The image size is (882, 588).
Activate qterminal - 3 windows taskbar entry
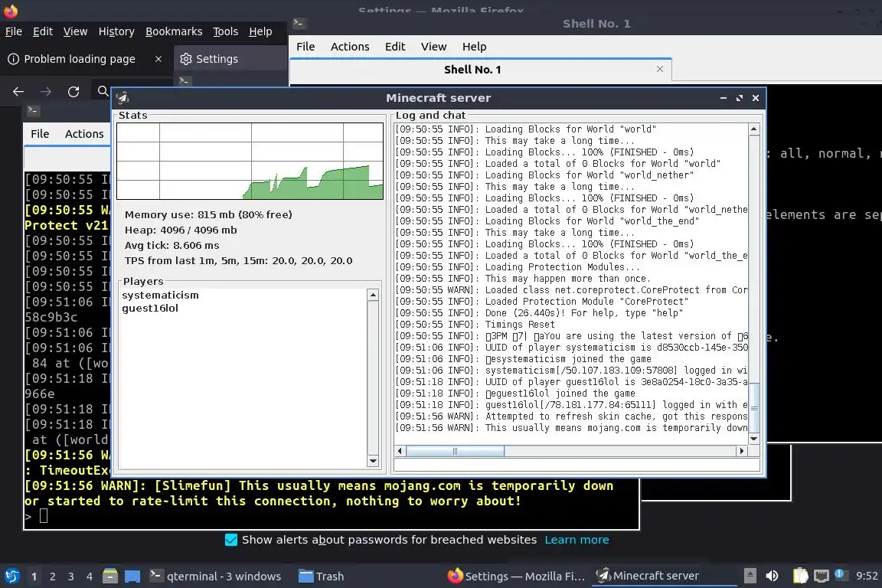215,577
